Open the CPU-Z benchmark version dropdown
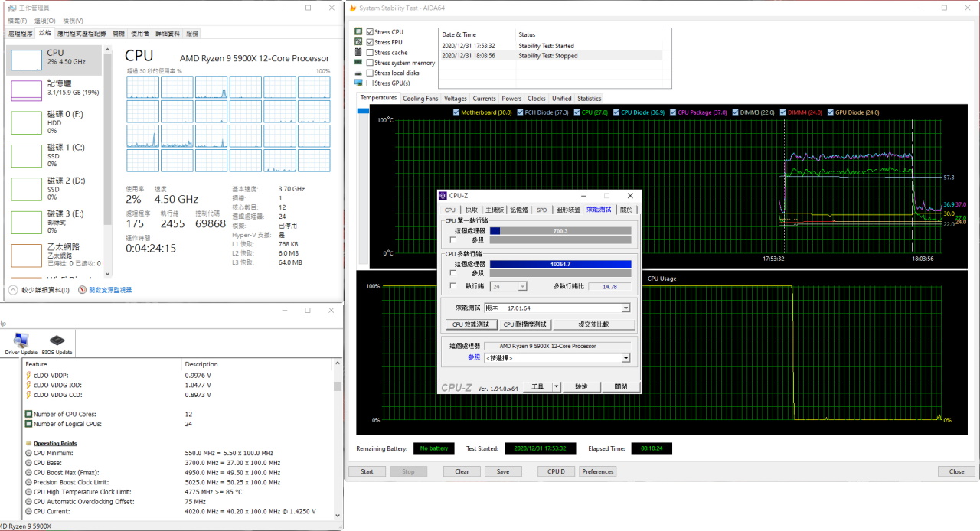This screenshot has height=531, width=980. (626, 308)
